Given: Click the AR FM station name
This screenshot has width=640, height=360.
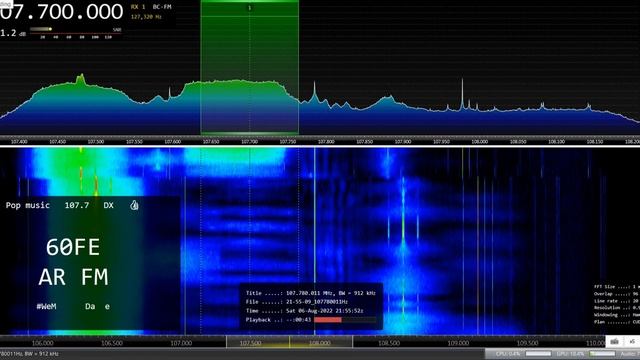Looking at the screenshot, I should click(x=73, y=277).
